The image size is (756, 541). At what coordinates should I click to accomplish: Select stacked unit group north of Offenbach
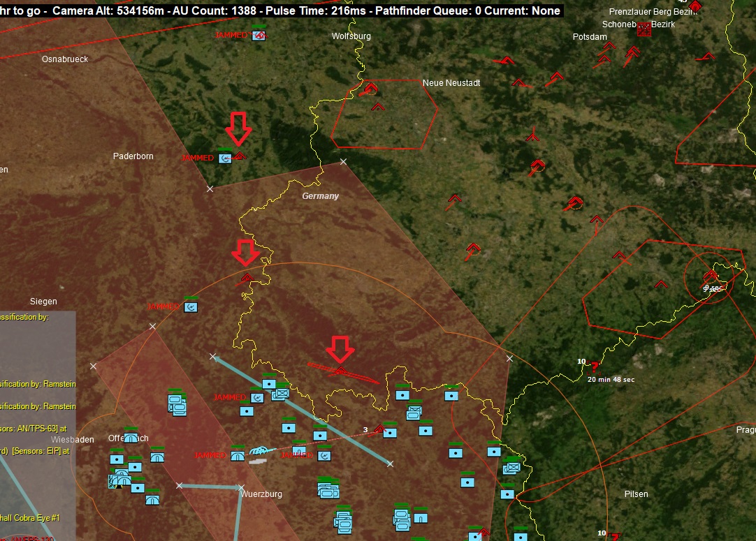(x=177, y=404)
